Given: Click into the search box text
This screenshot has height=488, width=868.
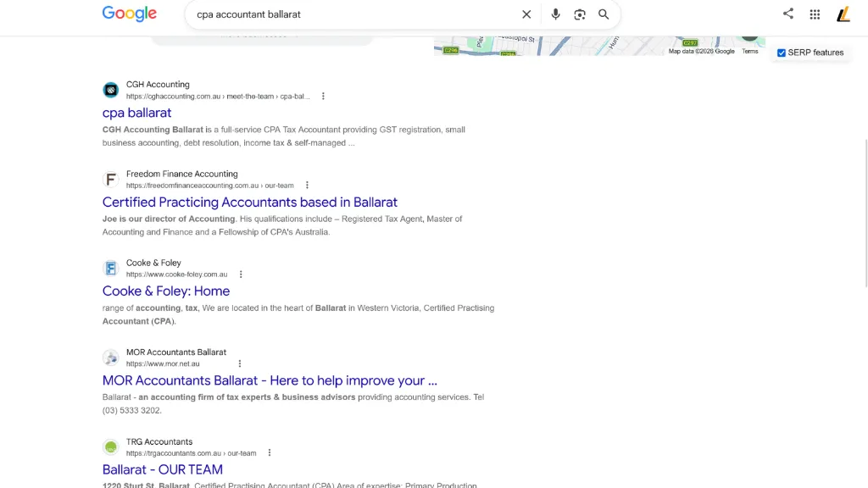Looking at the screenshot, I should [248, 14].
